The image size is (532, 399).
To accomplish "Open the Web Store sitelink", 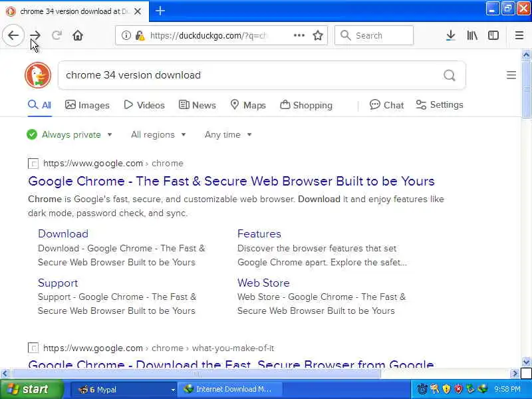I will [x=263, y=283].
